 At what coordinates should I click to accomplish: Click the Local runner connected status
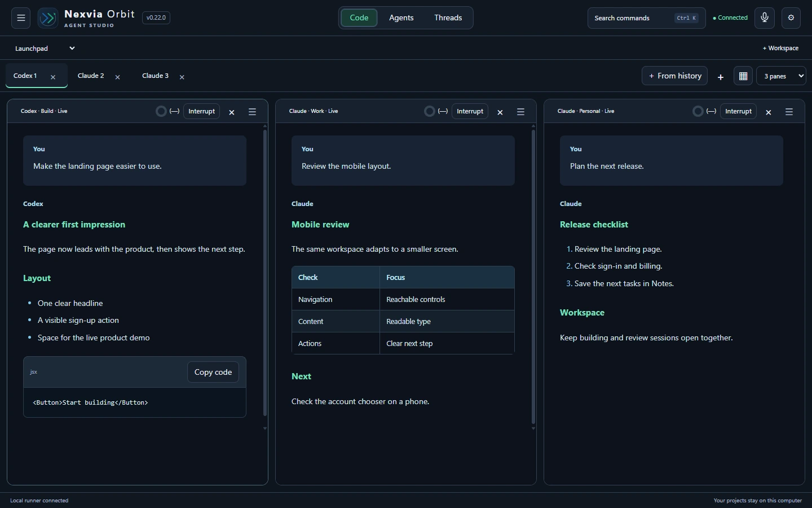(x=39, y=501)
